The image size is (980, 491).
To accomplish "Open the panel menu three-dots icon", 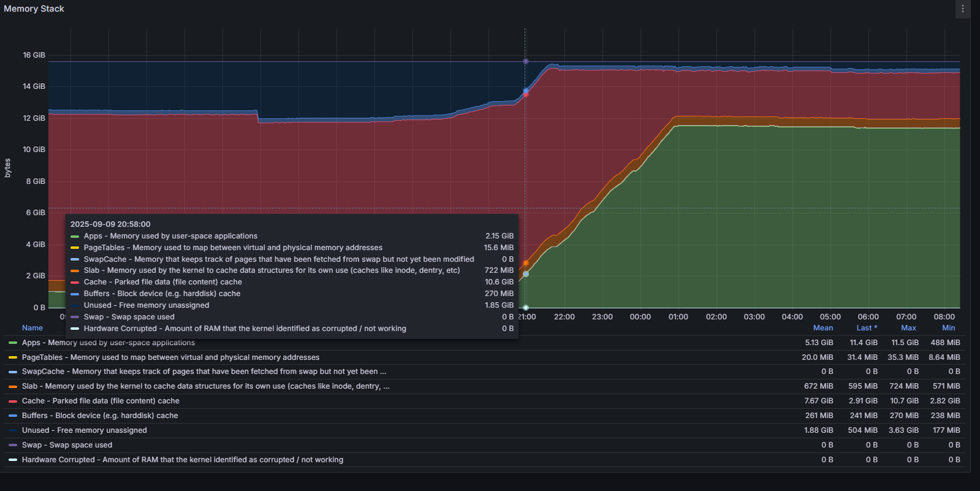I will [962, 9].
